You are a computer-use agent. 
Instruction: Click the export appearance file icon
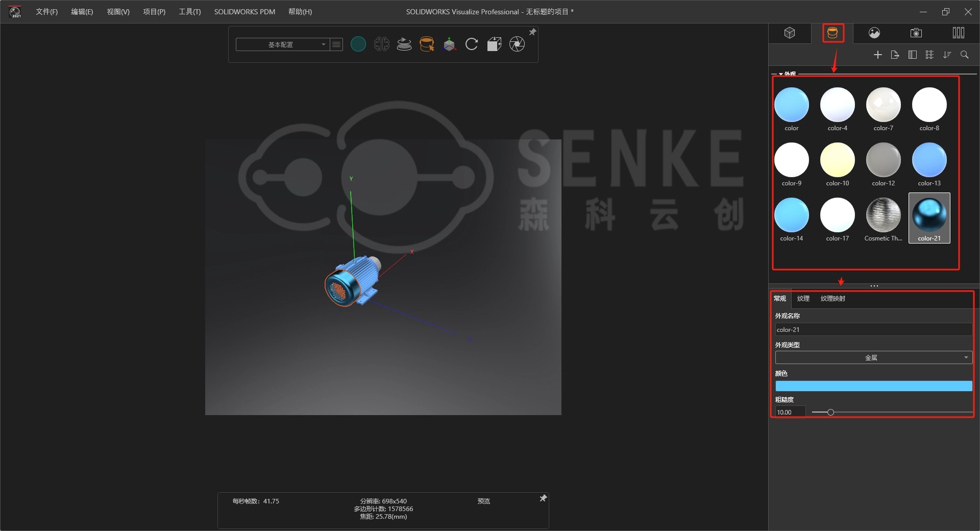pos(895,55)
